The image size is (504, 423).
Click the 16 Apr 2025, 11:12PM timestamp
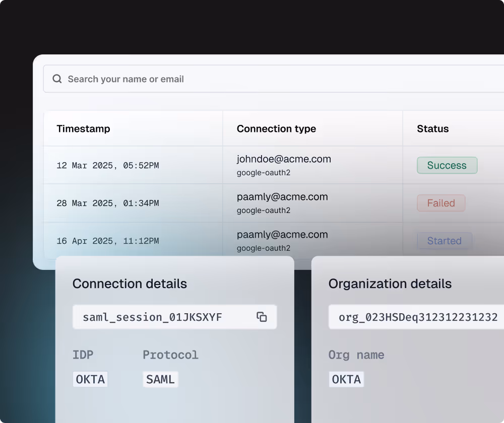(x=108, y=241)
